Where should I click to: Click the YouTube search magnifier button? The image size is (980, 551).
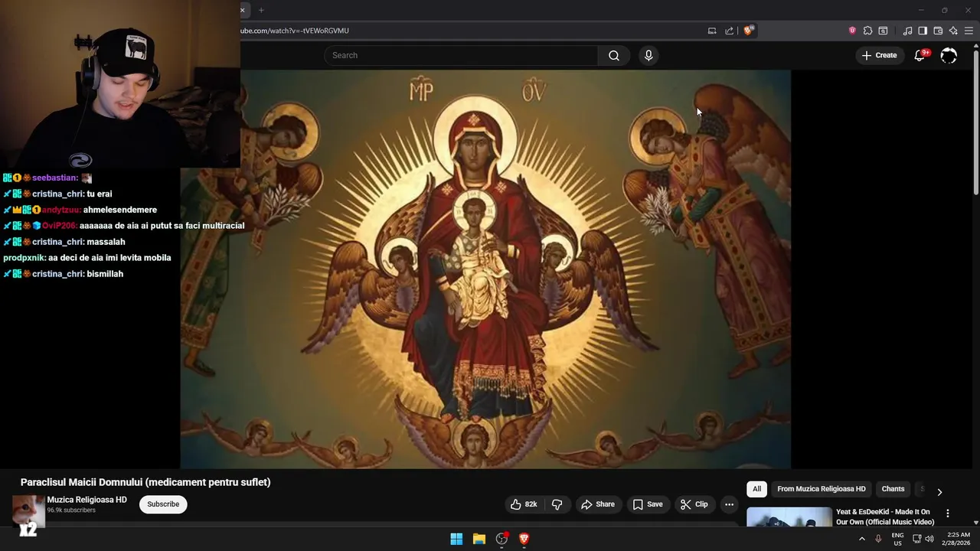point(613,55)
